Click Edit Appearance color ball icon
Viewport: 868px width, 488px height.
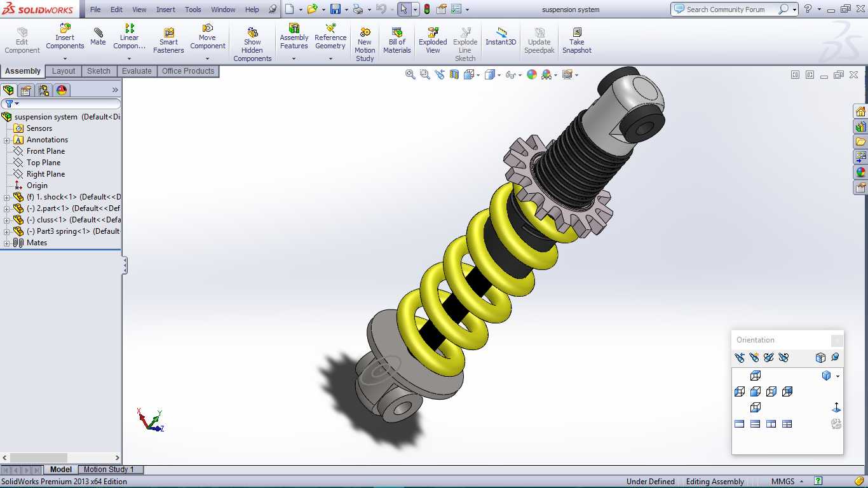pyautogui.click(x=531, y=74)
